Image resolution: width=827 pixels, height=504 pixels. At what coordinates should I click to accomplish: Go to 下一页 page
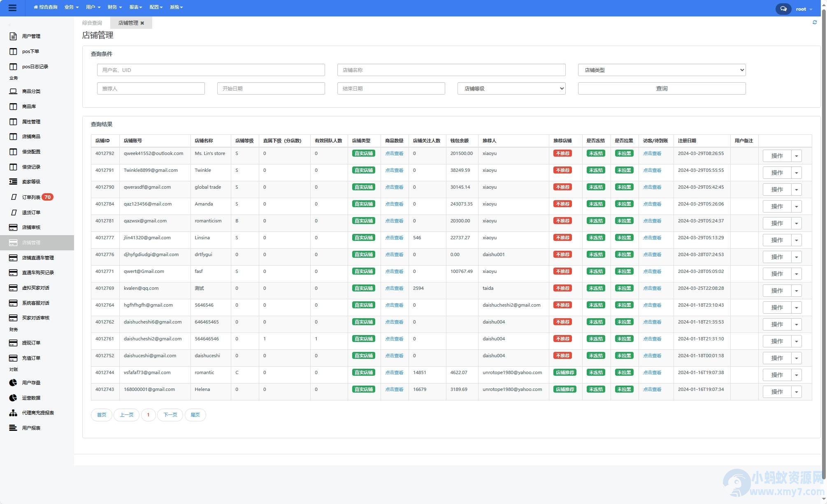click(170, 415)
